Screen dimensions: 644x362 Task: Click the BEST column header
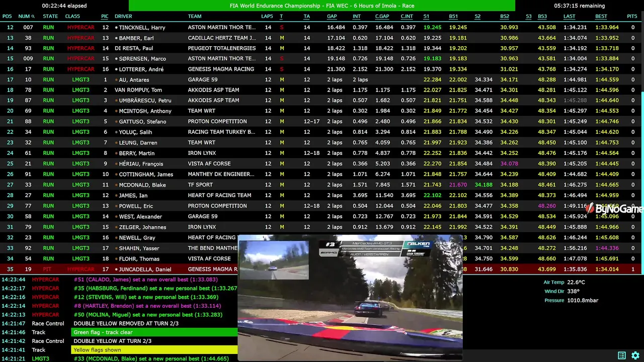click(x=601, y=16)
